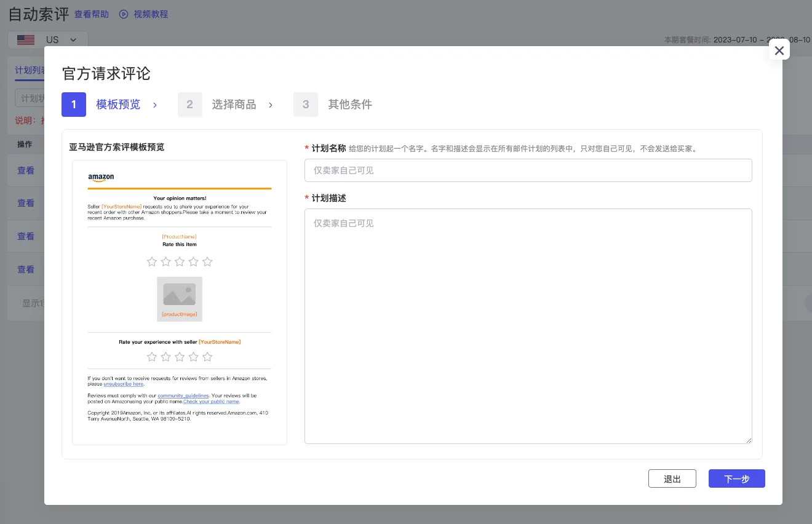Click first star under seller experience rating
This screenshot has height=524, width=812.
click(152, 357)
